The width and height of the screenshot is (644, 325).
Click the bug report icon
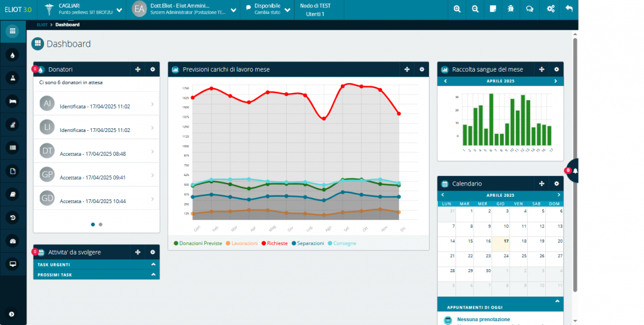[x=513, y=9]
